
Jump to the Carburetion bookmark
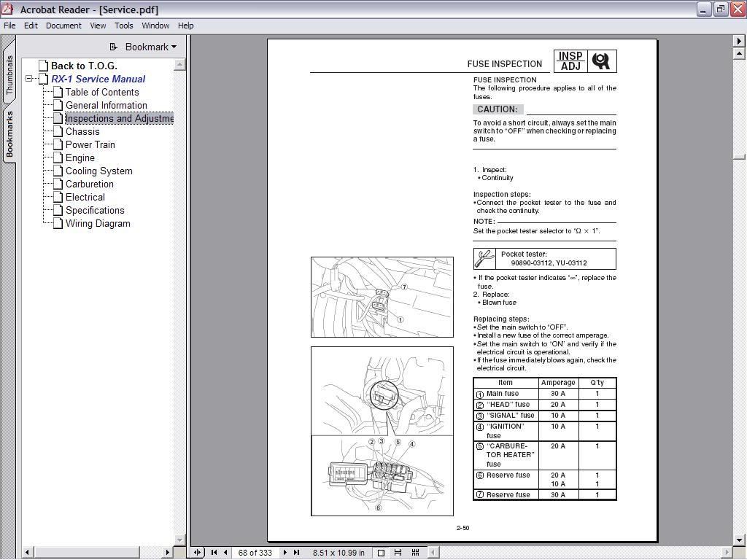click(90, 184)
